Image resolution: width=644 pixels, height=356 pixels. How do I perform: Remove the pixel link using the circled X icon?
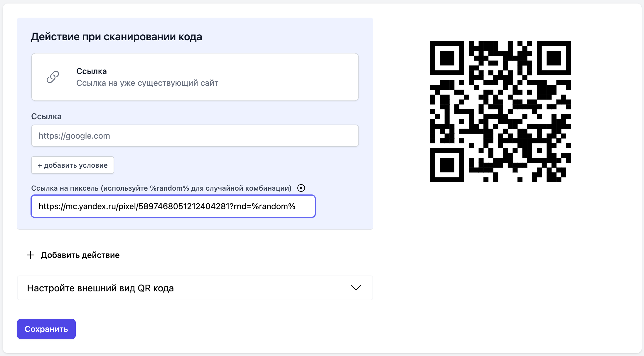click(301, 189)
